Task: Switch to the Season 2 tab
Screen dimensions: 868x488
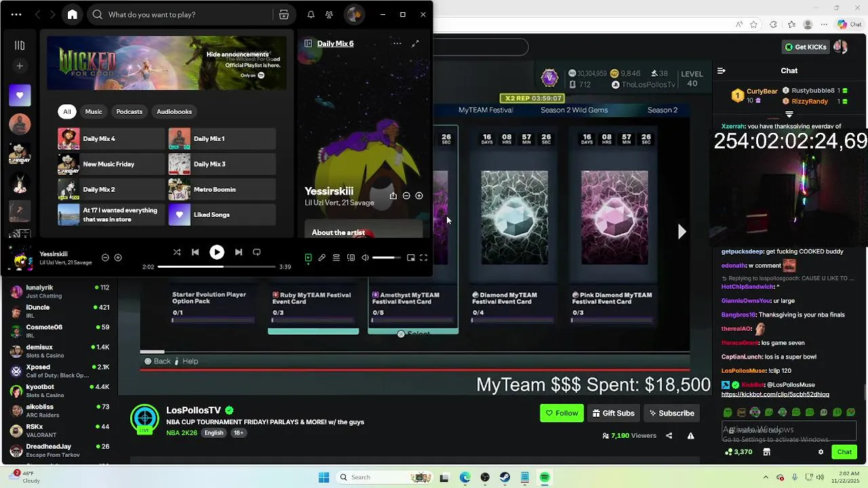Action: click(x=663, y=110)
